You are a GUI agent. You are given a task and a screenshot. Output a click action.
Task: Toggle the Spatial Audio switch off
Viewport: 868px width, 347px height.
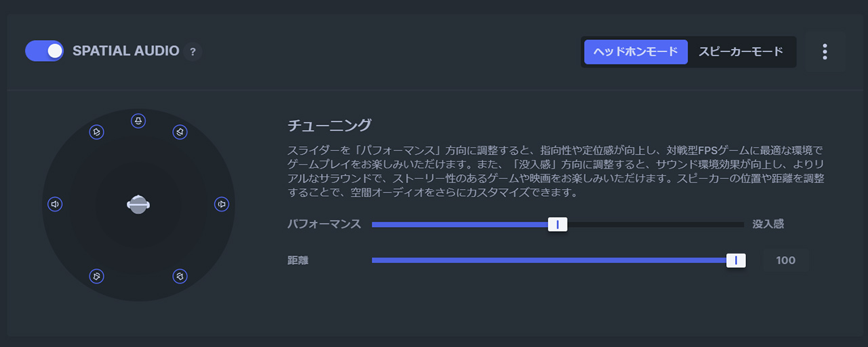pyautogui.click(x=44, y=51)
